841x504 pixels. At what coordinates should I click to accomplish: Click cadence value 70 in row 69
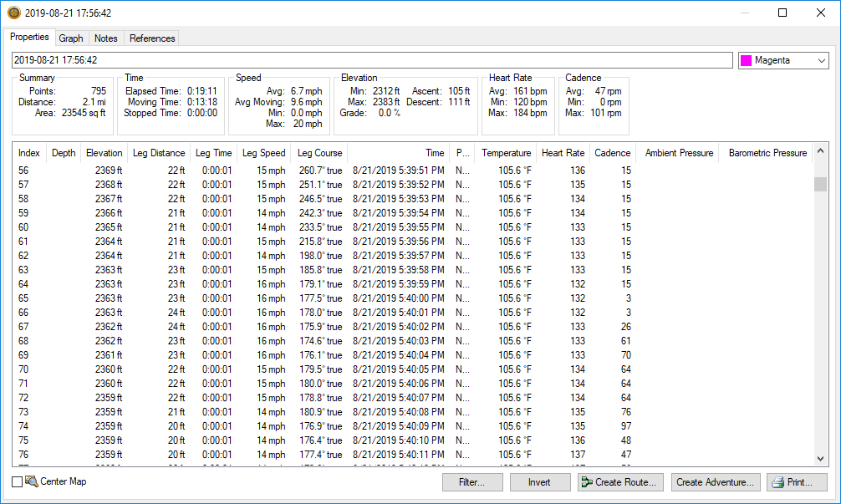pyautogui.click(x=626, y=355)
